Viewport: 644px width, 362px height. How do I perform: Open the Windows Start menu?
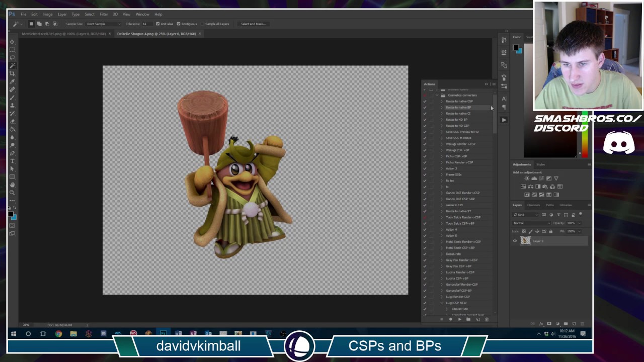pyautogui.click(x=14, y=333)
